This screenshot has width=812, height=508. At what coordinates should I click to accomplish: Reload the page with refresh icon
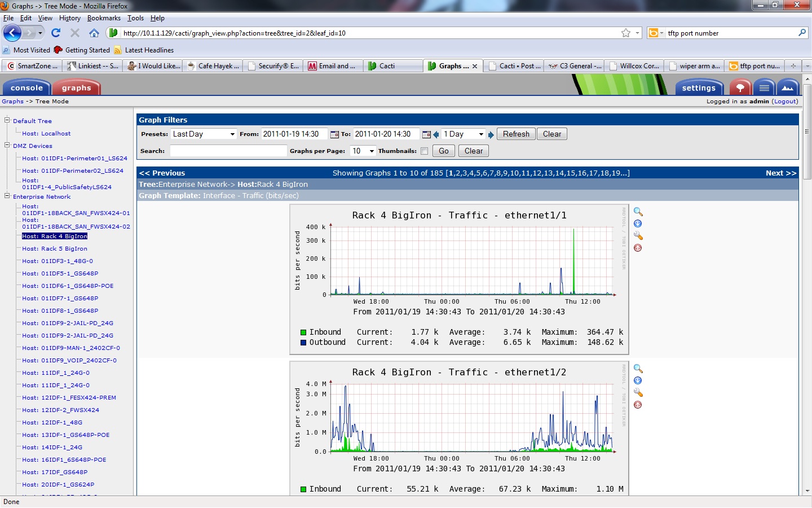[56, 33]
